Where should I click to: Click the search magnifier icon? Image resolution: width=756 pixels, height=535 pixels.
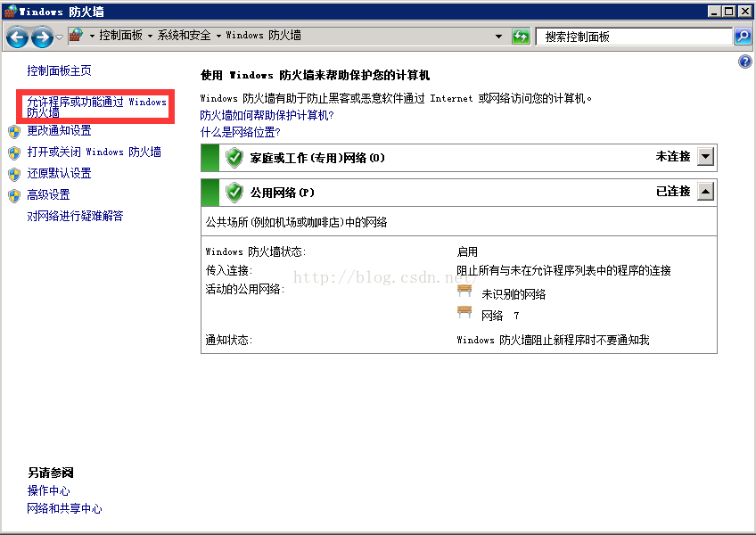click(743, 37)
